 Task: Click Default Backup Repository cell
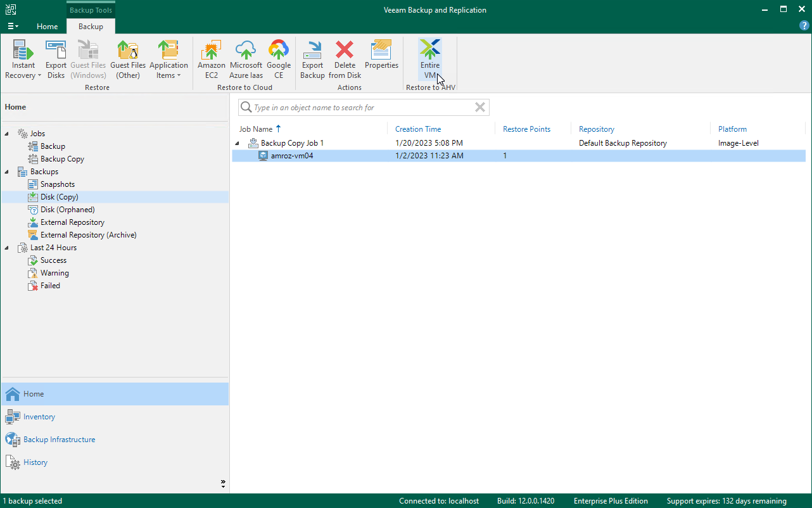(x=623, y=143)
